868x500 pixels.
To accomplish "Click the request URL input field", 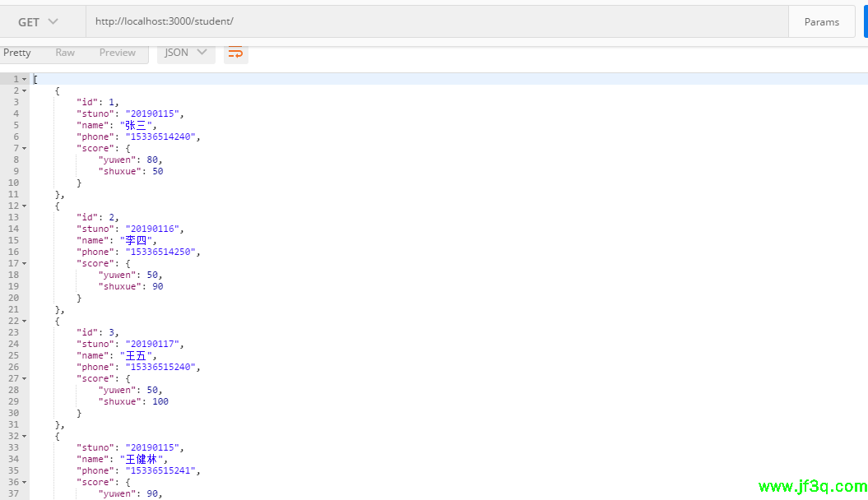I will [436, 22].
